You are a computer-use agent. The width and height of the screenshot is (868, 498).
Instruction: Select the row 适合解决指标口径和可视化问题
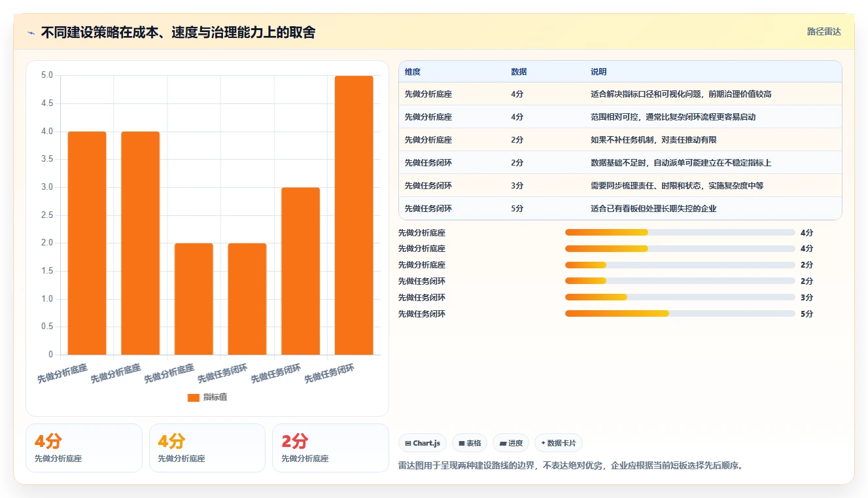coord(620,94)
